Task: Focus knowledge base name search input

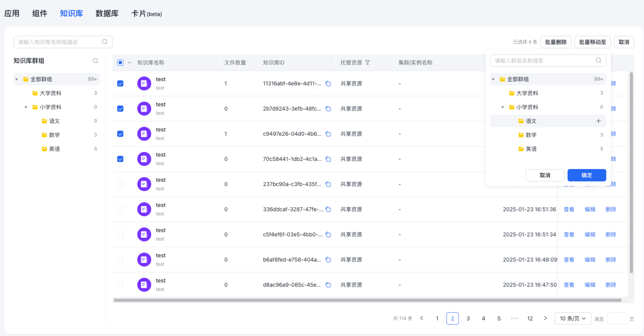Action: pos(63,42)
